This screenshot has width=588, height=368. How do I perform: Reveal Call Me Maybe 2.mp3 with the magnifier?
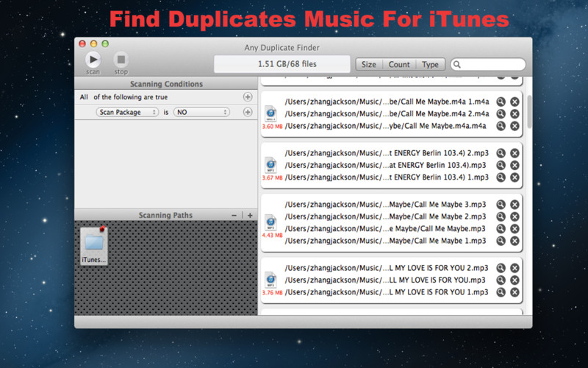pyautogui.click(x=501, y=216)
